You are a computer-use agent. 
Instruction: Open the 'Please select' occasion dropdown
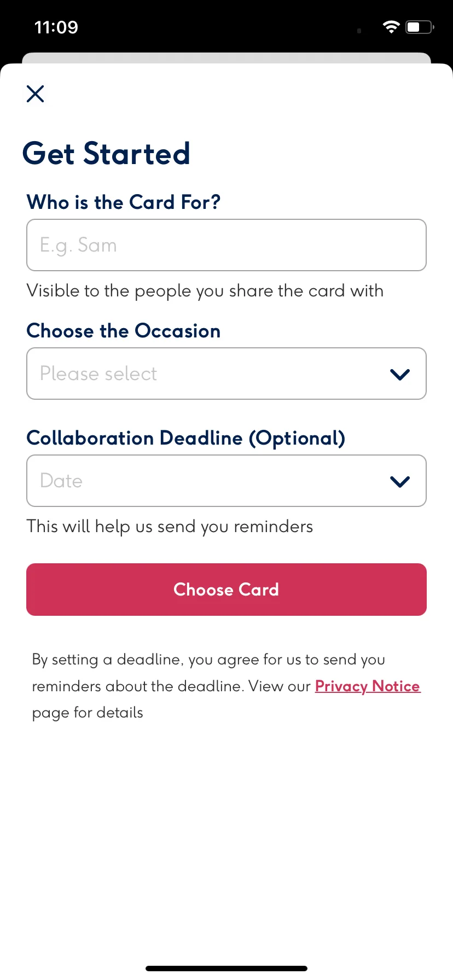point(226,374)
